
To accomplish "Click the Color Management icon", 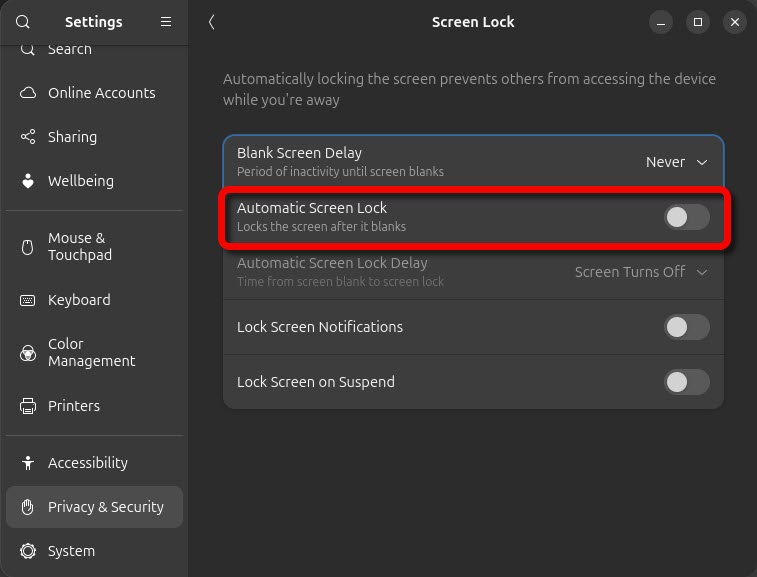I will (x=28, y=353).
